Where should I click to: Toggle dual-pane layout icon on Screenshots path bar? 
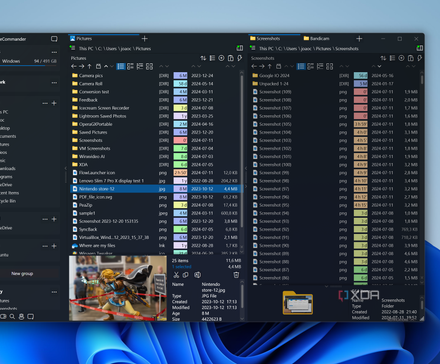click(420, 48)
